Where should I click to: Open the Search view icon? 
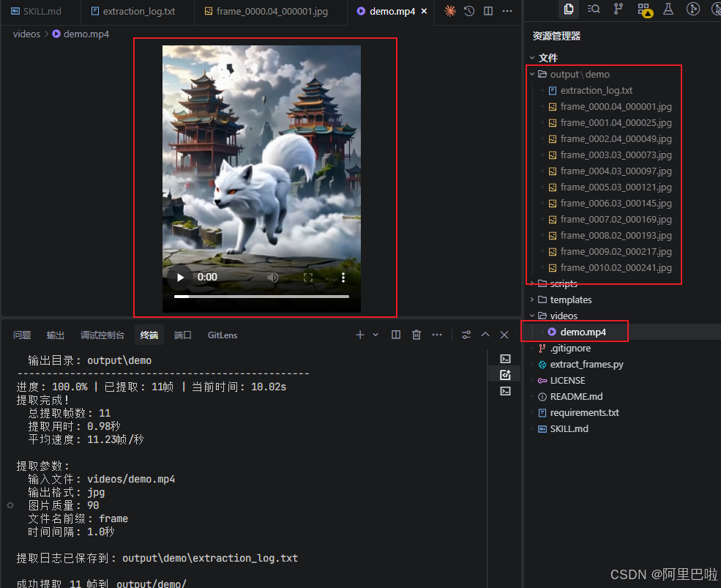point(594,10)
